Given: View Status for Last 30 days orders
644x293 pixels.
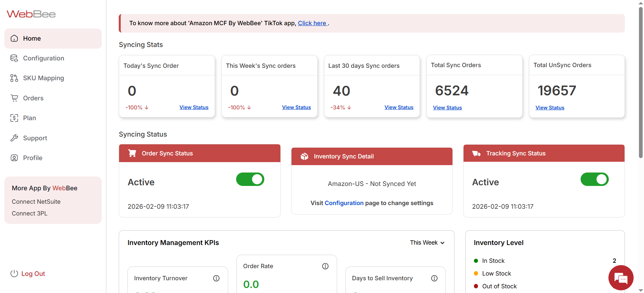Looking at the screenshot, I should 399,107.
